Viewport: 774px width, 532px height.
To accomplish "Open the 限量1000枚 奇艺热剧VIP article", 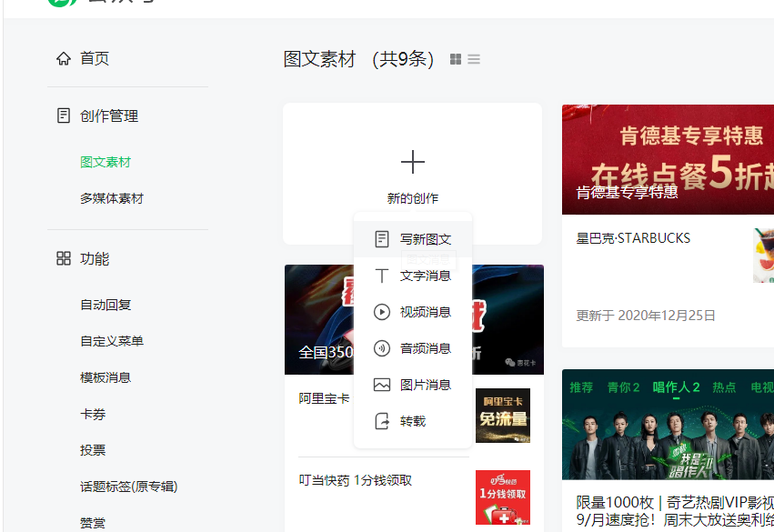I will (675, 511).
